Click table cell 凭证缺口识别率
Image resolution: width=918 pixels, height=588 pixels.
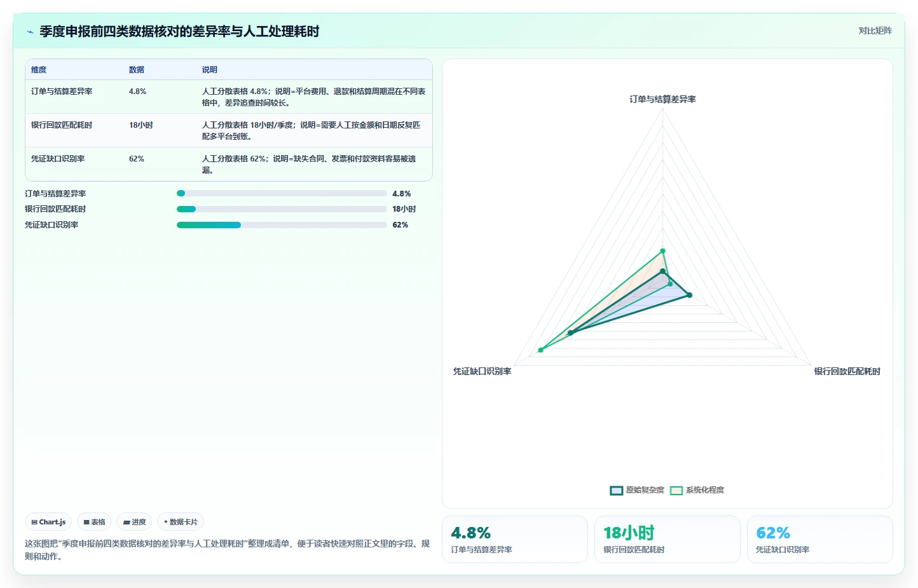[x=58, y=159]
